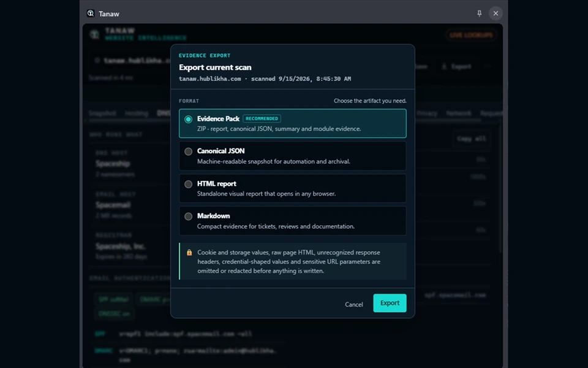Close the Tanaw panel
Screen dimensions: 588x368
pyautogui.click(x=496, y=13)
